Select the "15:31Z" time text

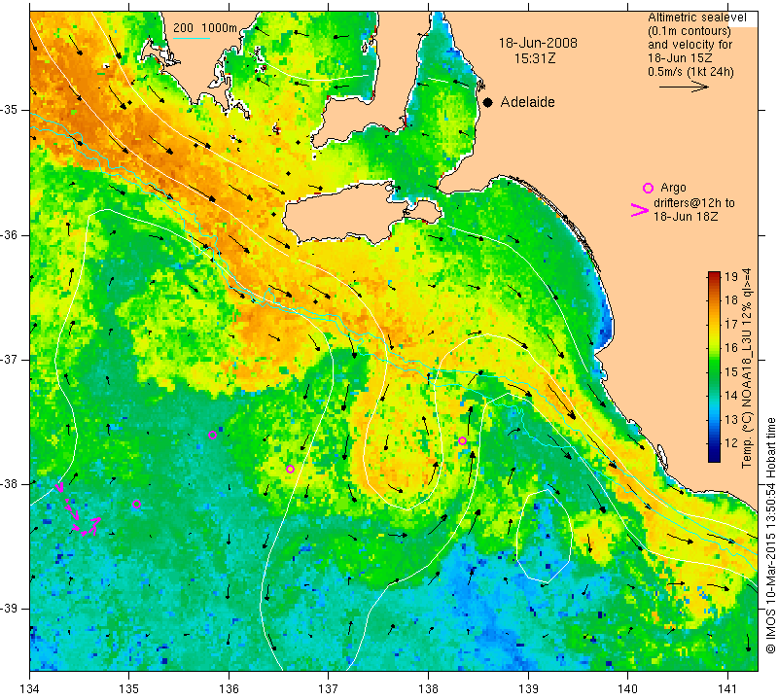[534, 58]
